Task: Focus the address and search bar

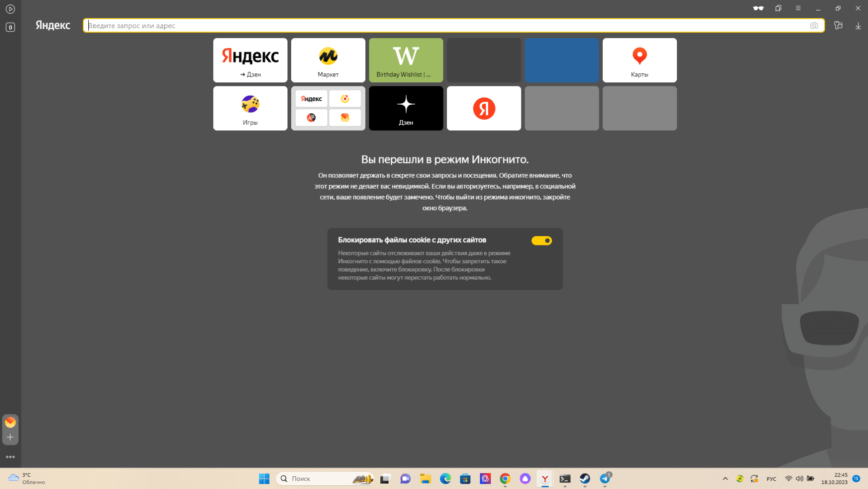Action: tap(446, 26)
